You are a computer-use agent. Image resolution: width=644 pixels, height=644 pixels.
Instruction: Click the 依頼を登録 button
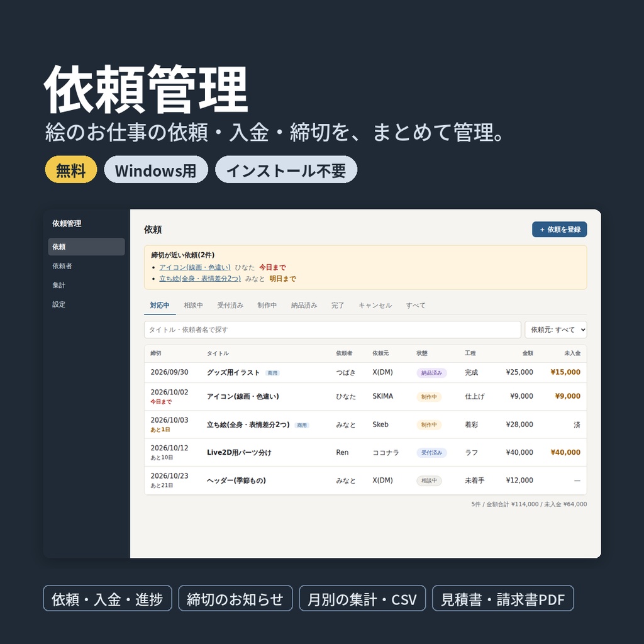pyautogui.click(x=559, y=229)
